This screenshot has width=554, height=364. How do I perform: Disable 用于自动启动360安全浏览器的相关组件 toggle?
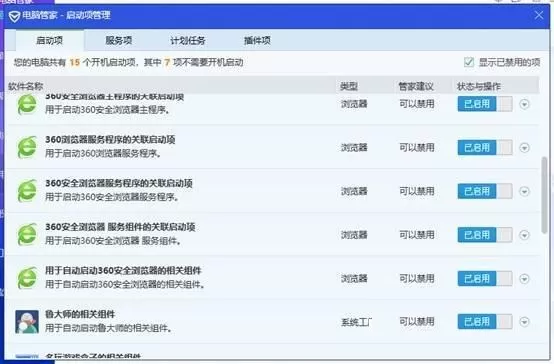click(x=485, y=278)
